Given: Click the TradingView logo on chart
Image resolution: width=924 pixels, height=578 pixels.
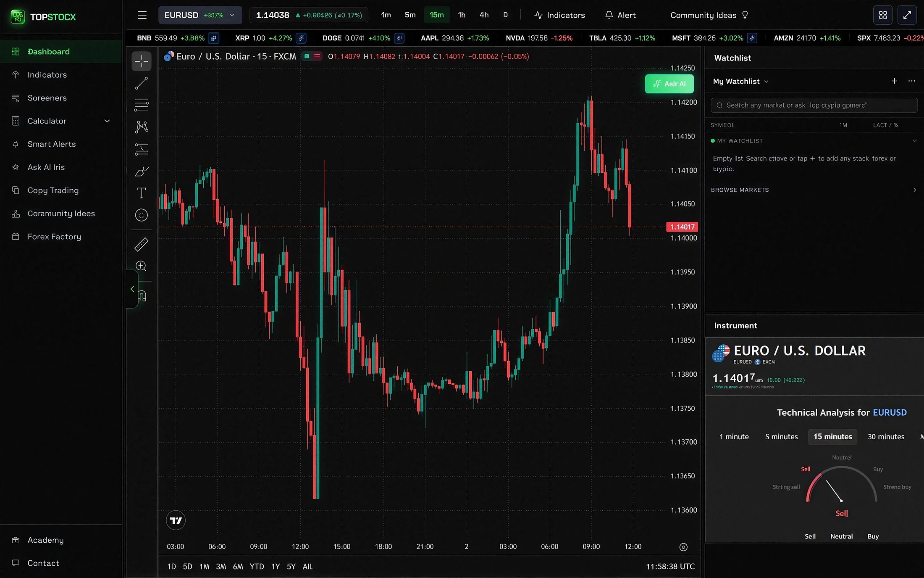Looking at the screenshot, I should [x=176, y=520].
